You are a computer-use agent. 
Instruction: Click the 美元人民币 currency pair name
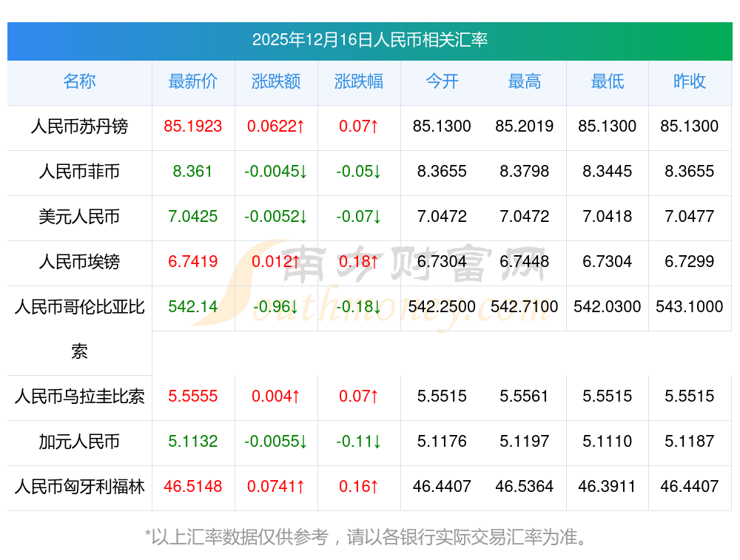(x=79, y=217)
